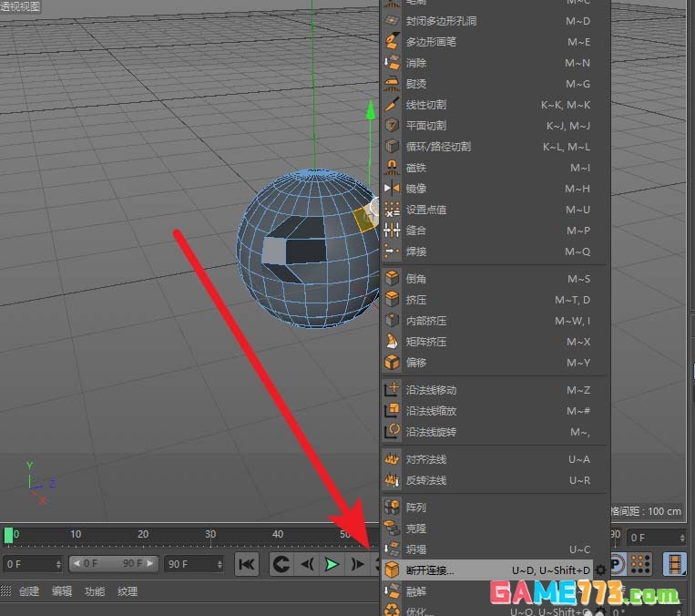Click frame 40 on the timeline ruler
Viewport: 695px width, 616px height.
point(278,534)
